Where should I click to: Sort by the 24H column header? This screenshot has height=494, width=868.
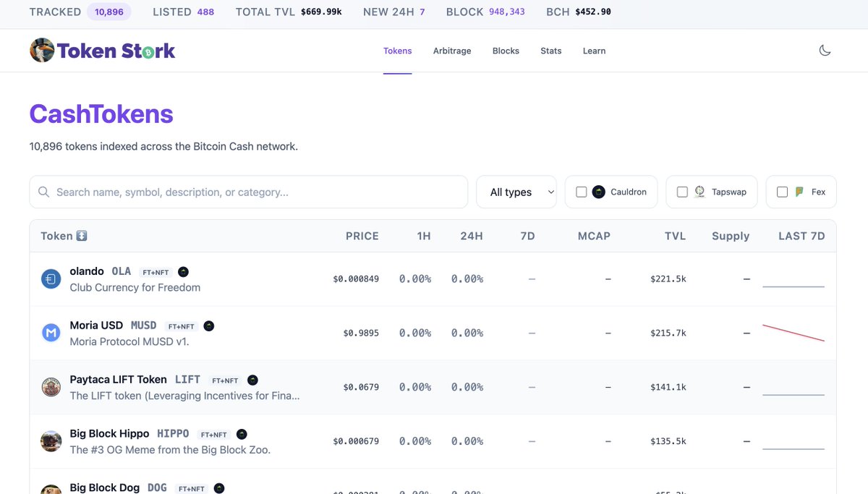[472, 236]
